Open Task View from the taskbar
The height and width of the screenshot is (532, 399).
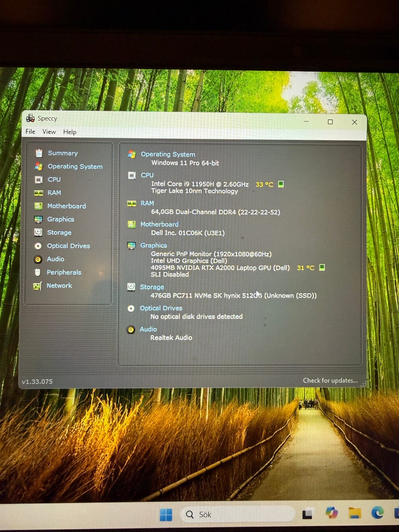(x=308, y=514)
